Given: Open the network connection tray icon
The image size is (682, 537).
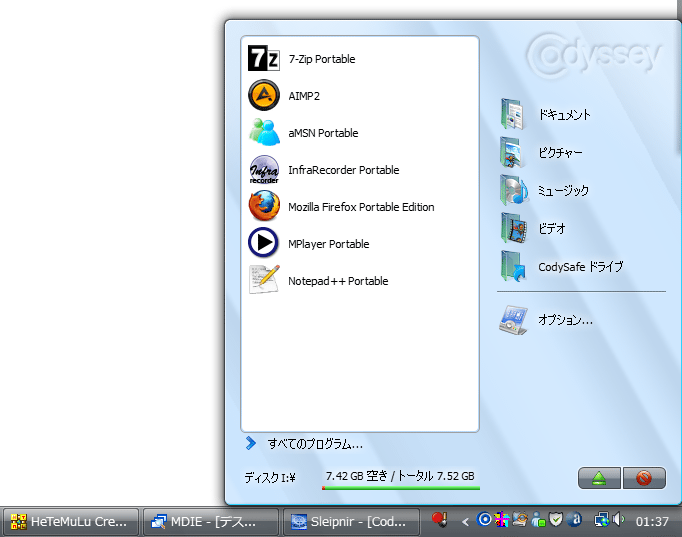Looking at the screenshot, I should 602,520.
